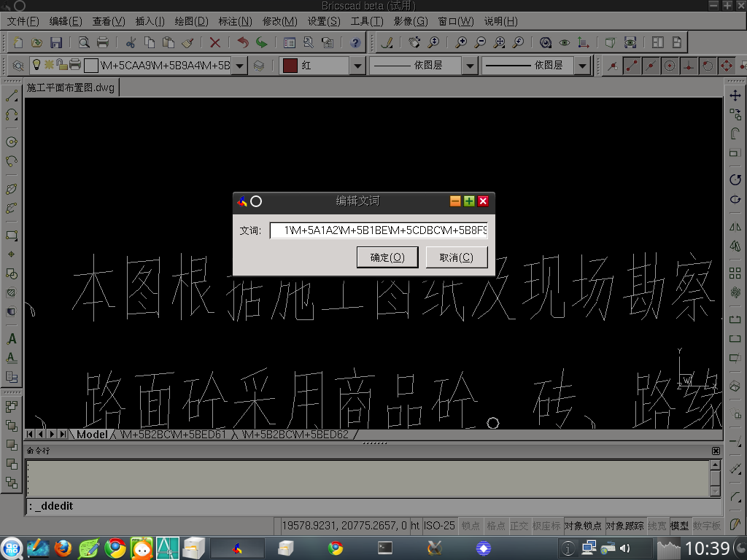Click into the 文词 text input field
This screenshot has width=747, height=560.
pos(379,230)
